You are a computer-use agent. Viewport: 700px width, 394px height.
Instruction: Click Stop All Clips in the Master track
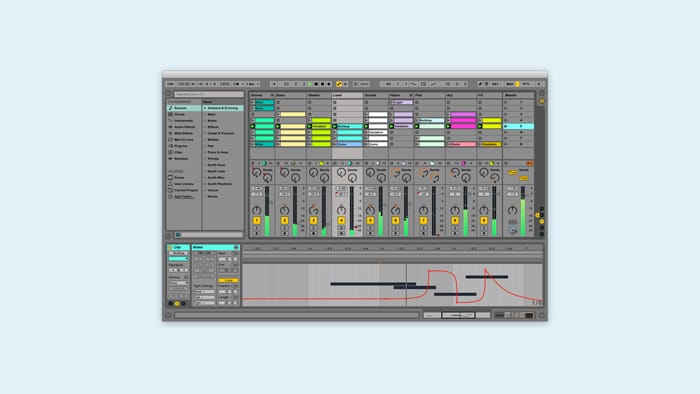point(506,163)
